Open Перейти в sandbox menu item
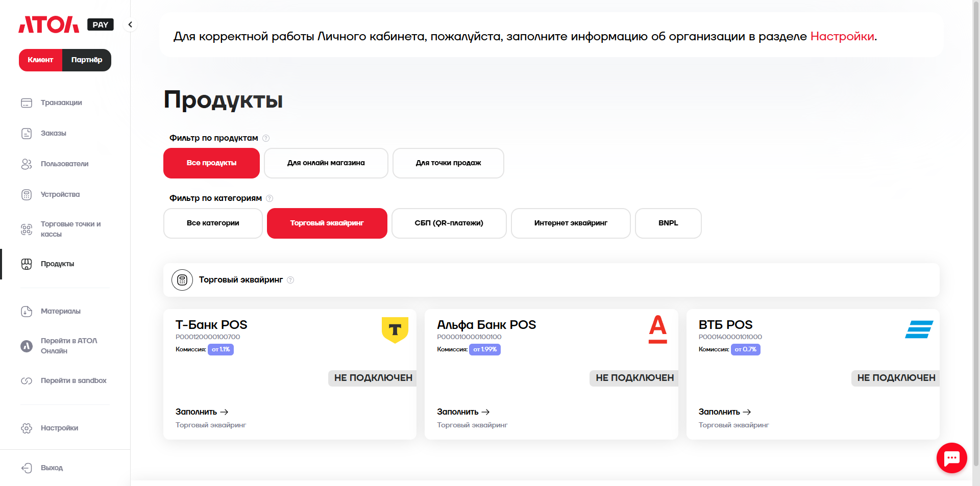The height and width of the screenshot is (486, 980). (73, 381)
